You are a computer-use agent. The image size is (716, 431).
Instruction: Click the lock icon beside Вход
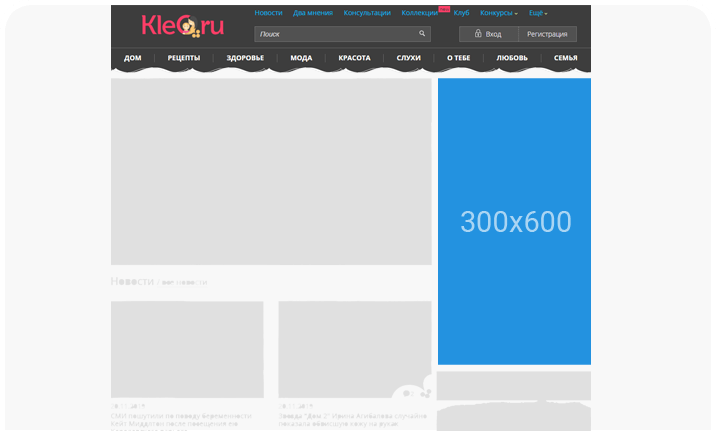(478, 34)
